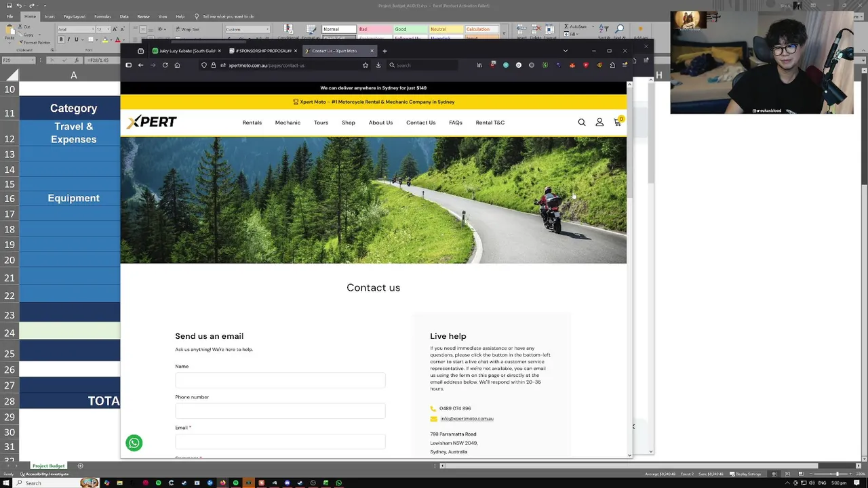
Task: Open Rental T&C page link
Action: (x=490, y=123)
